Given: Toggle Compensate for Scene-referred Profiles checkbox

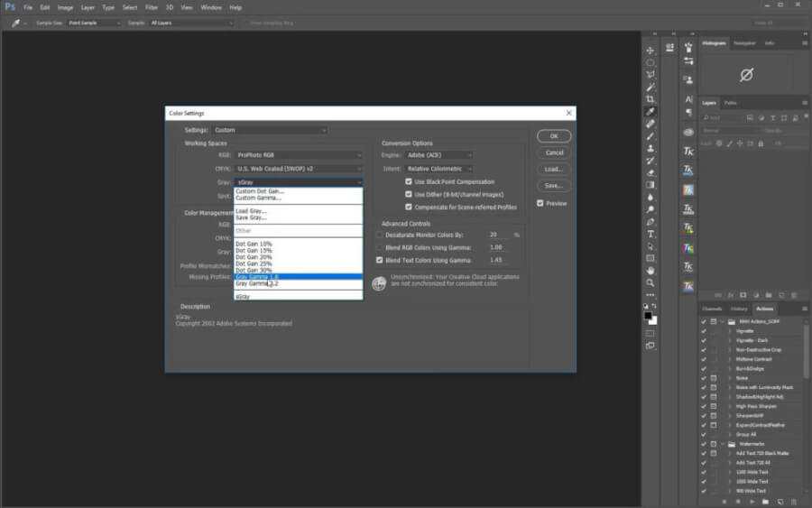Looking at the screenshot, I should [x=409, y=207].
